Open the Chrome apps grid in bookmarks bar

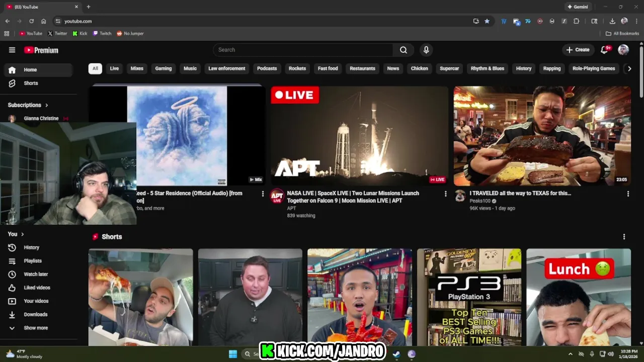[7, 34]
